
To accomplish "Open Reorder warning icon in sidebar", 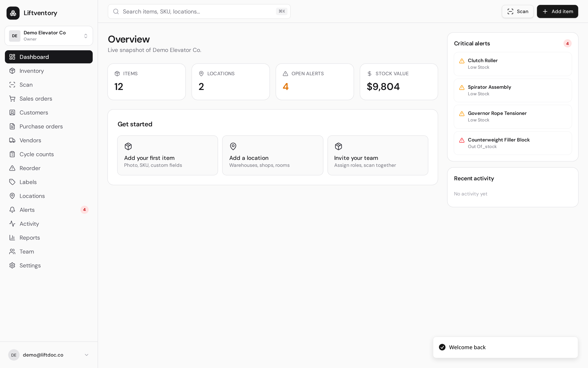I will (12, 168).
